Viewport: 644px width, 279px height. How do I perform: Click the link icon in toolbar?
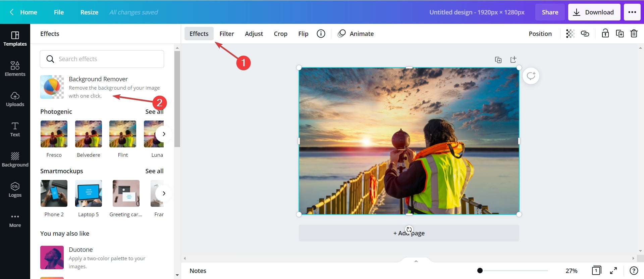pyautogui.click(x=585, y=34)
